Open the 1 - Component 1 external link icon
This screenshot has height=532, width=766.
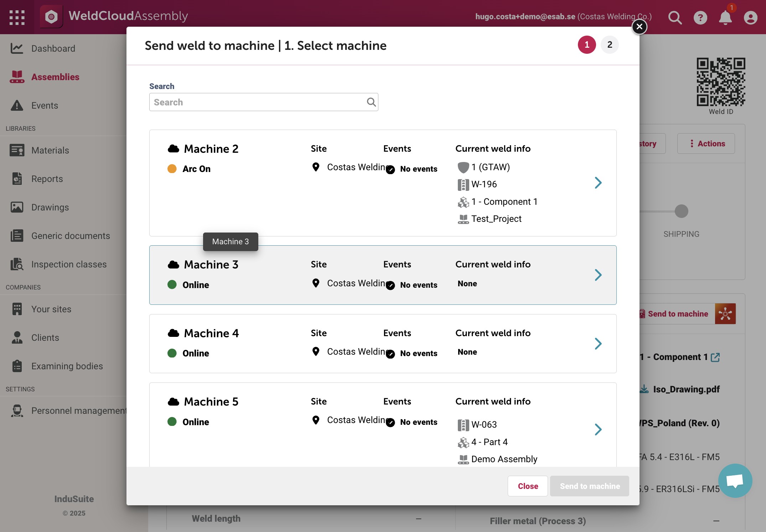click(715, 357)
